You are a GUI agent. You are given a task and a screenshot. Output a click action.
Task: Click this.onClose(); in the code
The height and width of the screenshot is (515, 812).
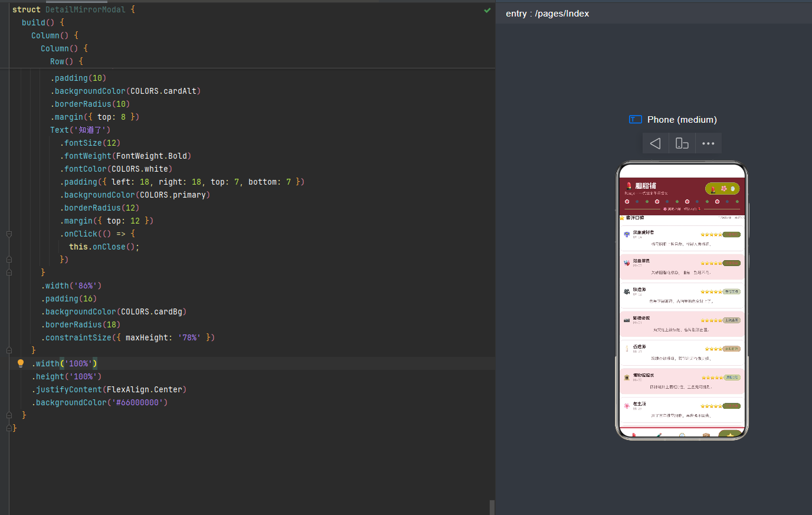(x=104, y=247)
